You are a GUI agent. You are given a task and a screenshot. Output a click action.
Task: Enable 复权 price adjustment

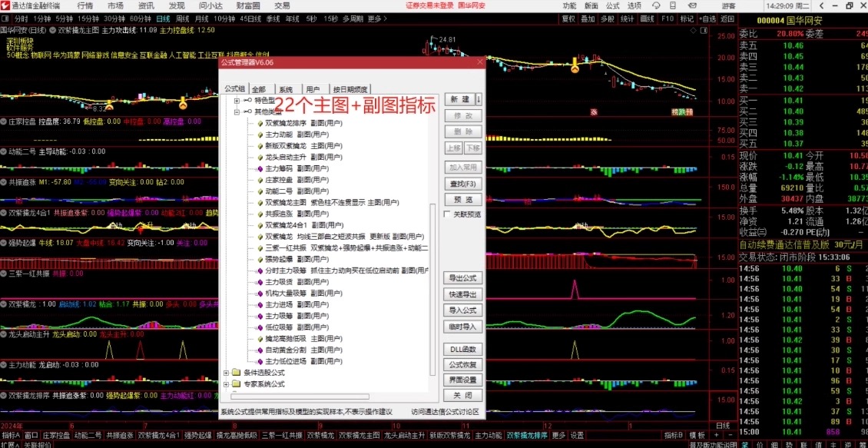[x=567, y=18]
